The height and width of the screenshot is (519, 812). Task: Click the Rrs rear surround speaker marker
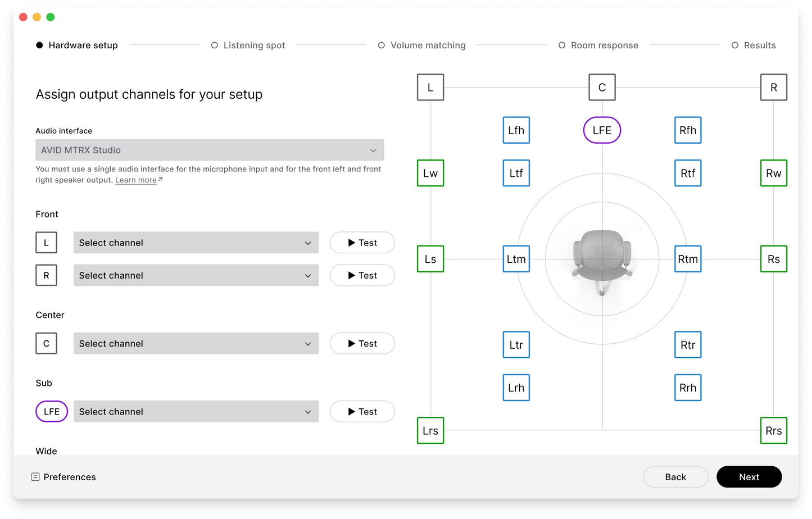click(774, 430)
